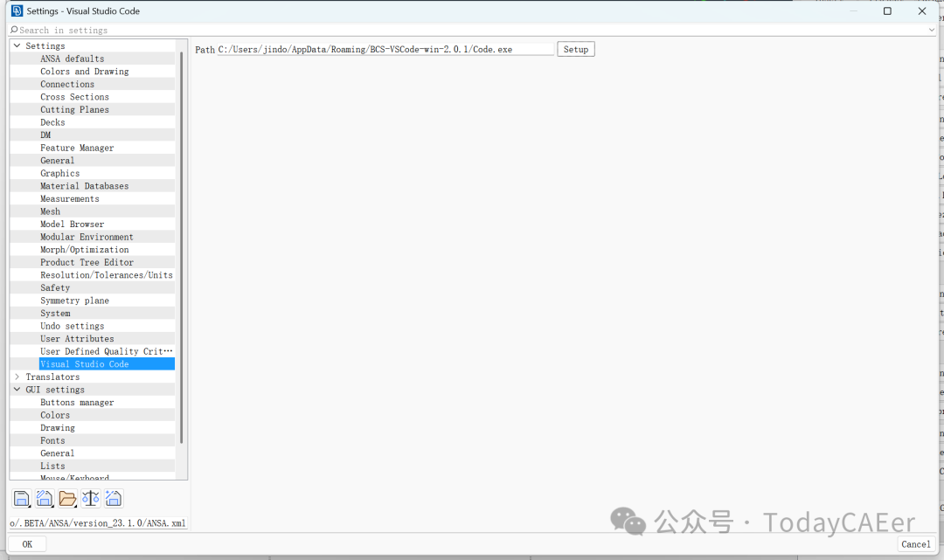Click the ANSA.xml file path field
This screenshot has width=944, height=560.
[x=98, y=523]
